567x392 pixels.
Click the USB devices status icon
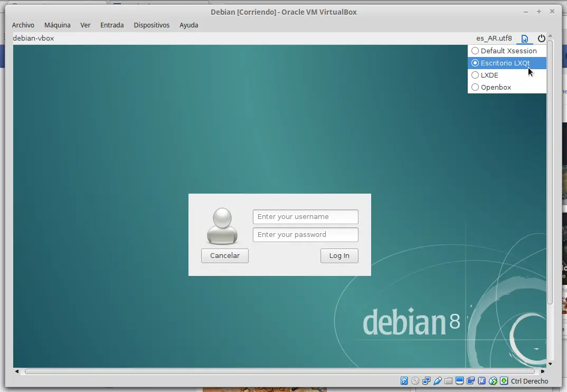coord(438,381)
